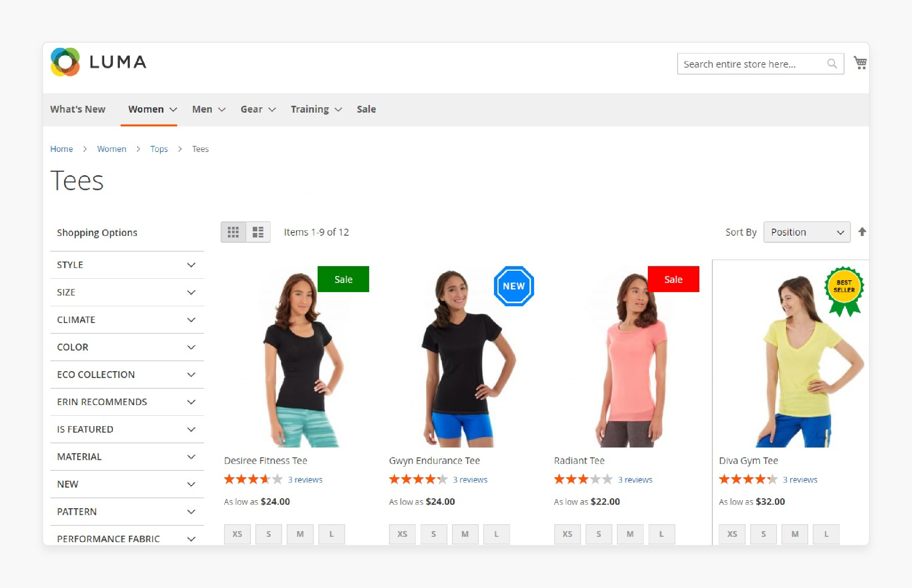This screenshot has height=588, width=912.
Task: Switch to grid view mode
Action: [x=233, y=232]
